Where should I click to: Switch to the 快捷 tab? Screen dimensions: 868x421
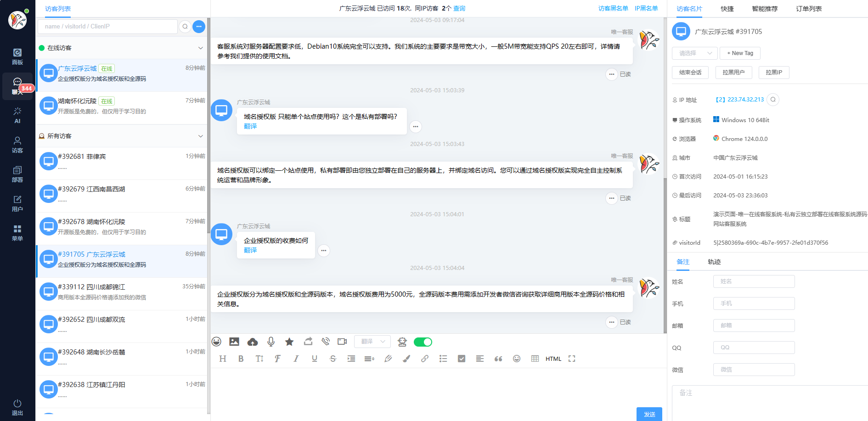tap(727, 9)
